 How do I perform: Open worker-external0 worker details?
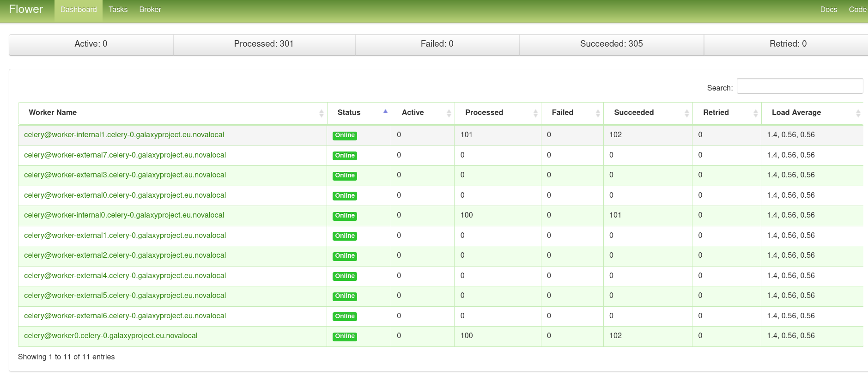(x=125, y=195)
